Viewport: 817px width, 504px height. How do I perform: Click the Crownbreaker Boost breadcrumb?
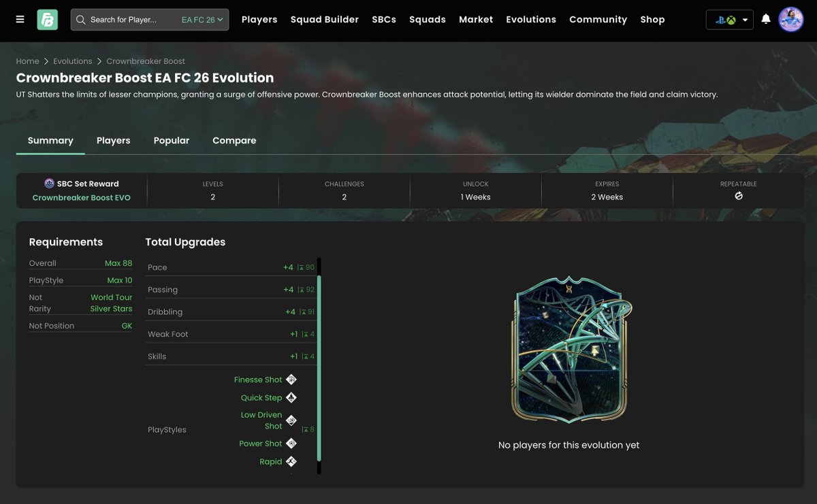146,61
